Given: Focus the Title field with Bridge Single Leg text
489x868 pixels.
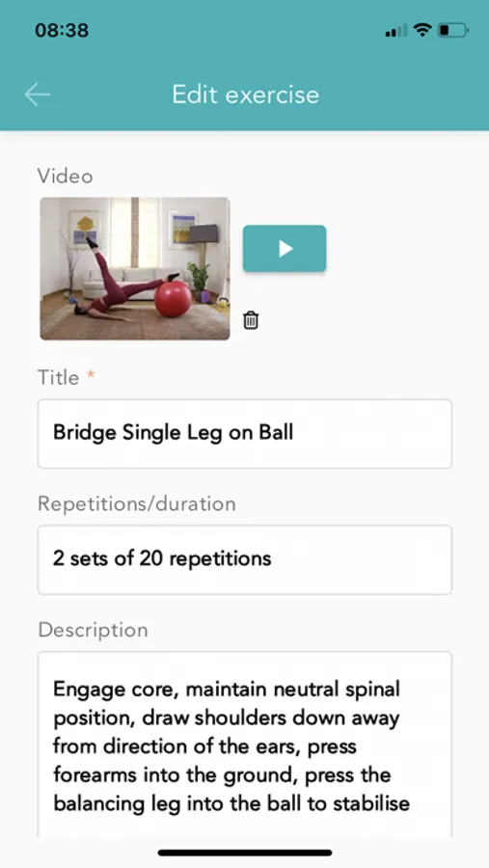Looking at the screenshot, I should tap(245, 433).
